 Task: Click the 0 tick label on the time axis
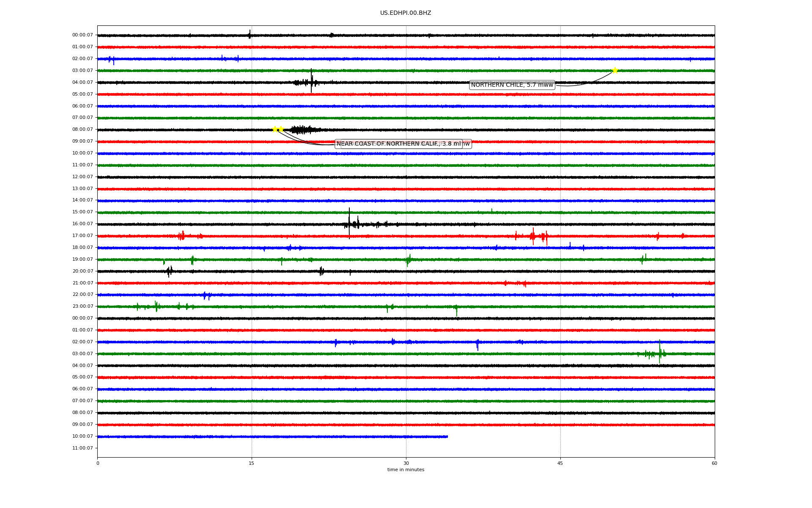click(98, 463)
